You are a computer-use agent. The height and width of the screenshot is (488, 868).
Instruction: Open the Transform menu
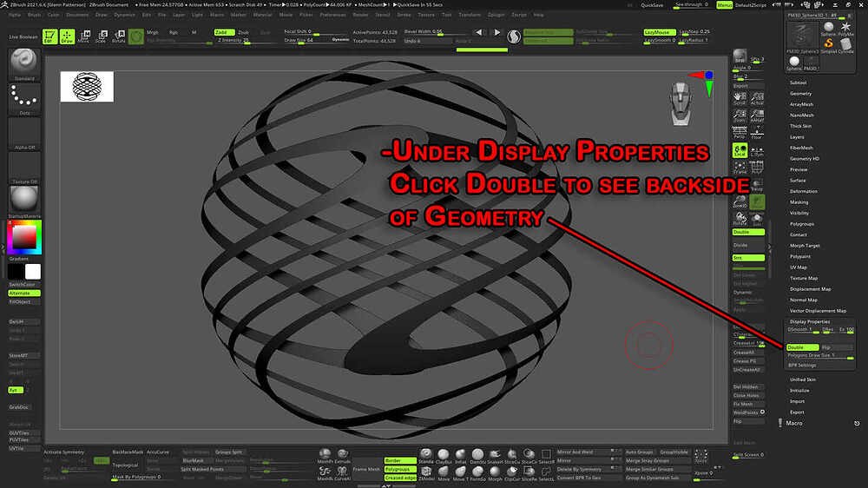[469, 15]
